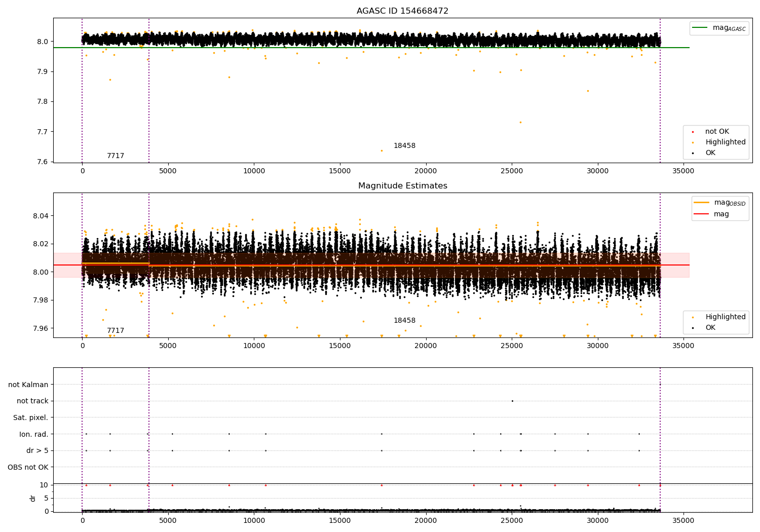Click the 'AGASC ID 154668472' plot title

pos(402,11)
